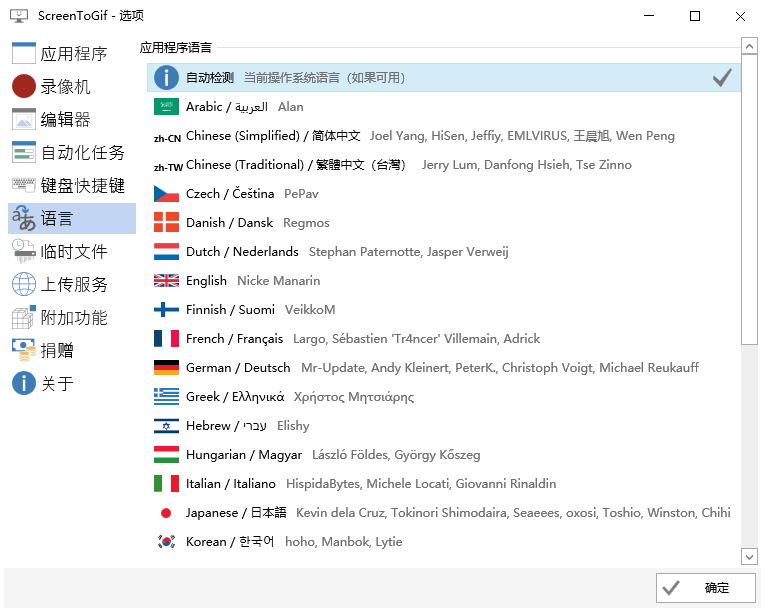The width and height of the screenshot is (765, 610).
Task: Click the 语言 translation icon
Action: (x=23, y=218)
